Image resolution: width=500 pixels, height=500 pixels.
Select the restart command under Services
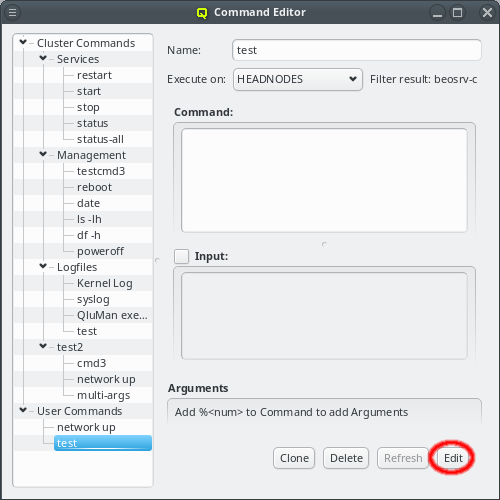94,75
